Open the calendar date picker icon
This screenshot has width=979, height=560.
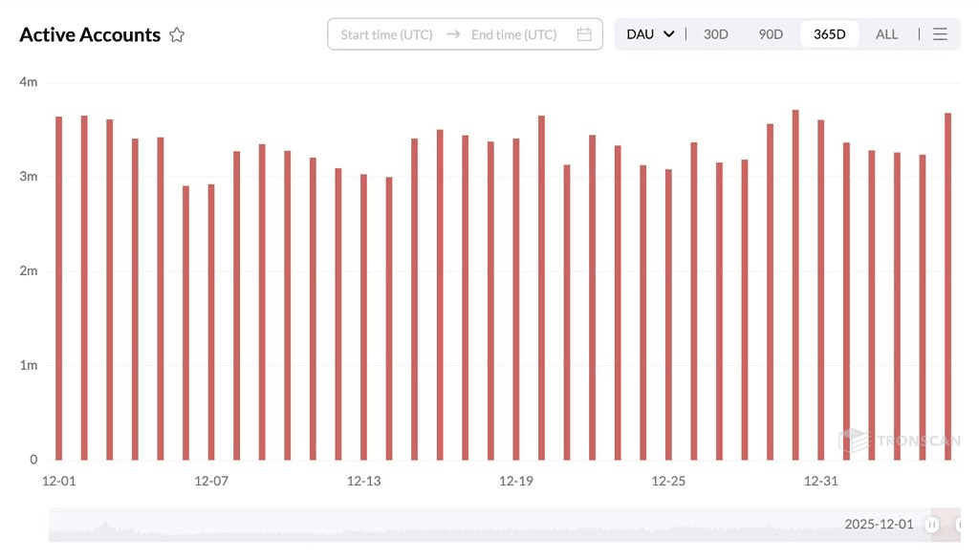tap(584, 34)
